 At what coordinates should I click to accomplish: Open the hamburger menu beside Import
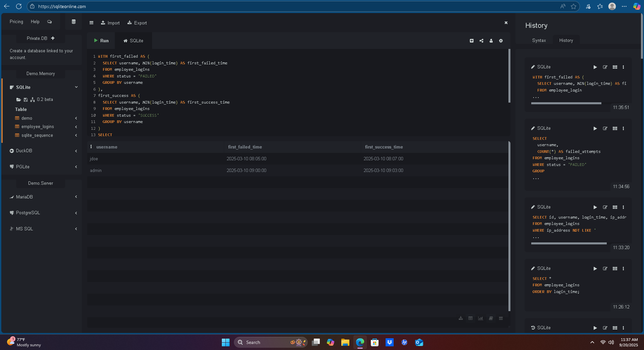[91, 23]
